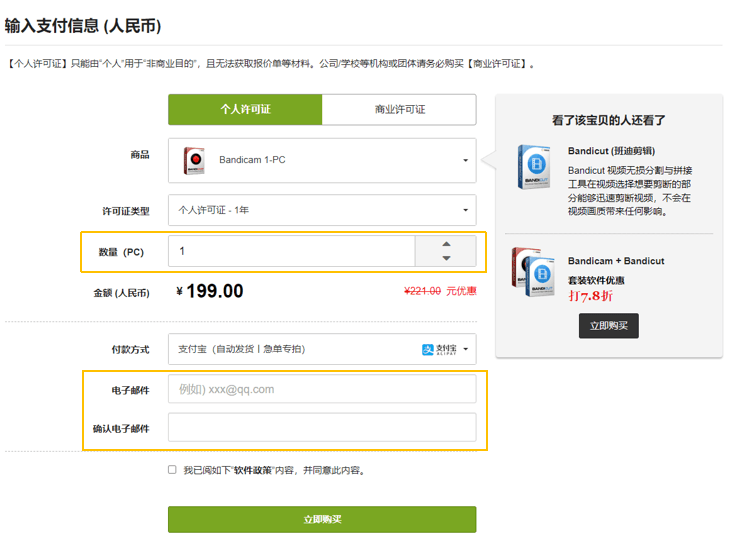
Task: Click the 确认电子邮件 input field
Action: pos(322,427)
